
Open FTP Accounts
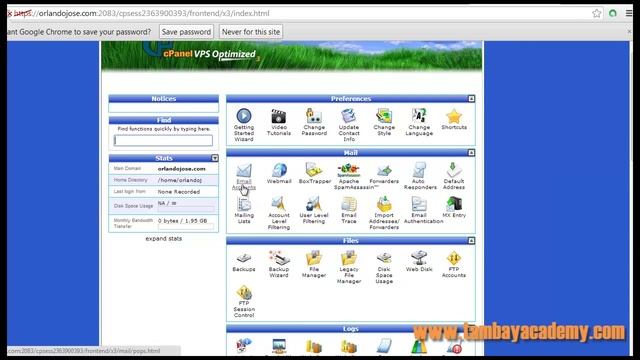pos(454,264)
